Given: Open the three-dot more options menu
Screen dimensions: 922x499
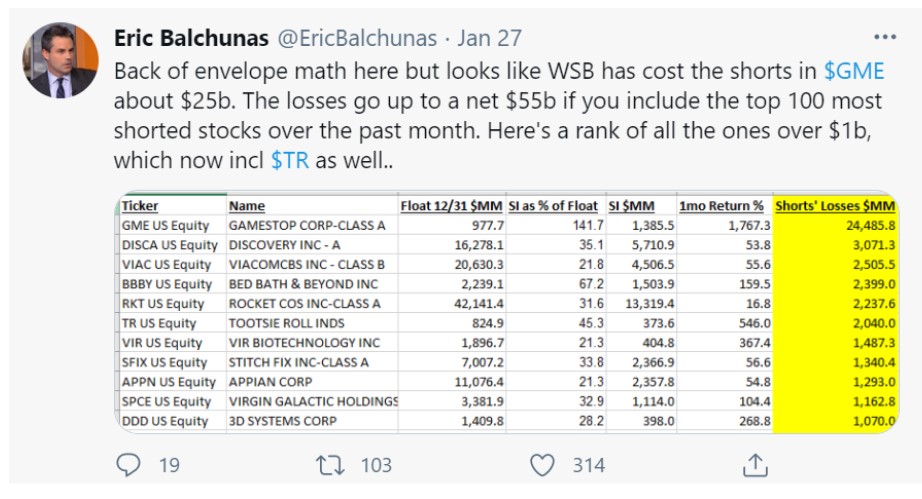Looking at the screenshot, I should 885,37.
